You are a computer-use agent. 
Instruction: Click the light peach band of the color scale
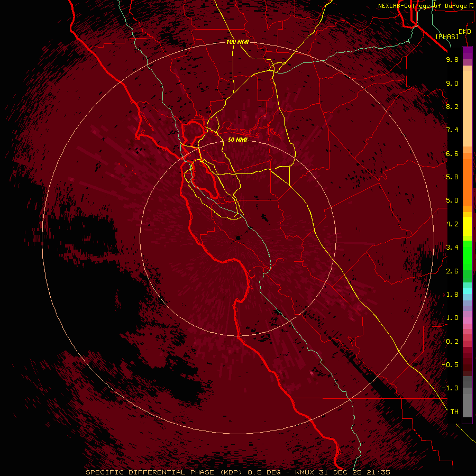click(467, 108)
